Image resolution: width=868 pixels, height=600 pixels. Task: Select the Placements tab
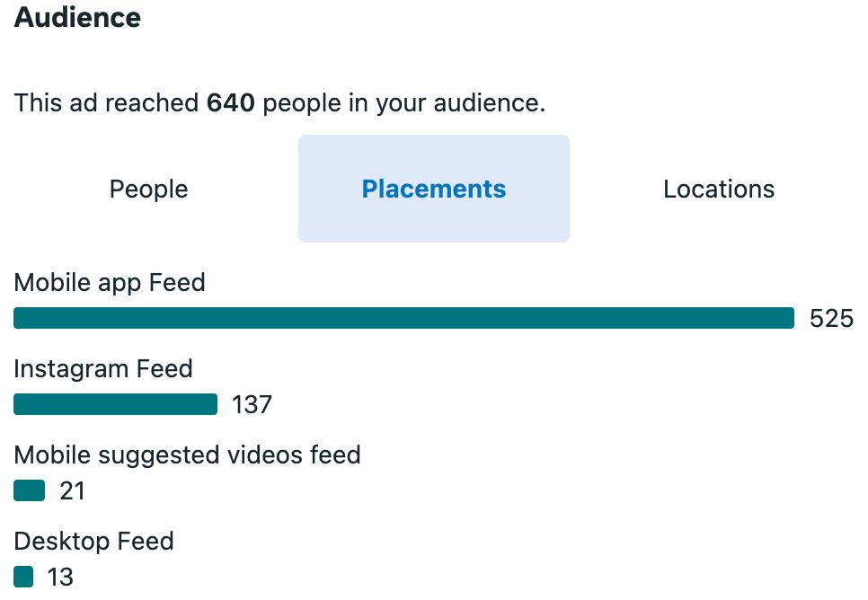[x=433, y=190]
